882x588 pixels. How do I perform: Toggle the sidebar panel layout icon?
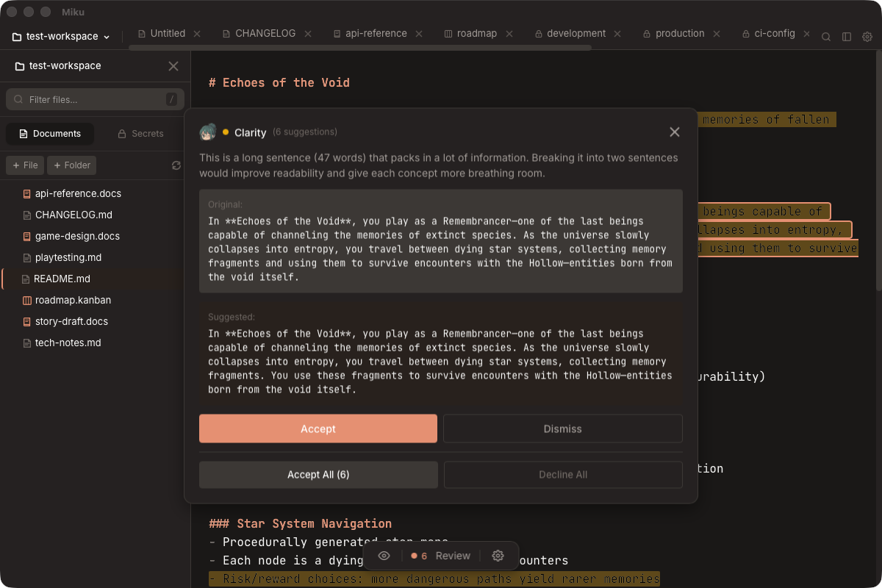pyautogui.click(x=847, y=37)
